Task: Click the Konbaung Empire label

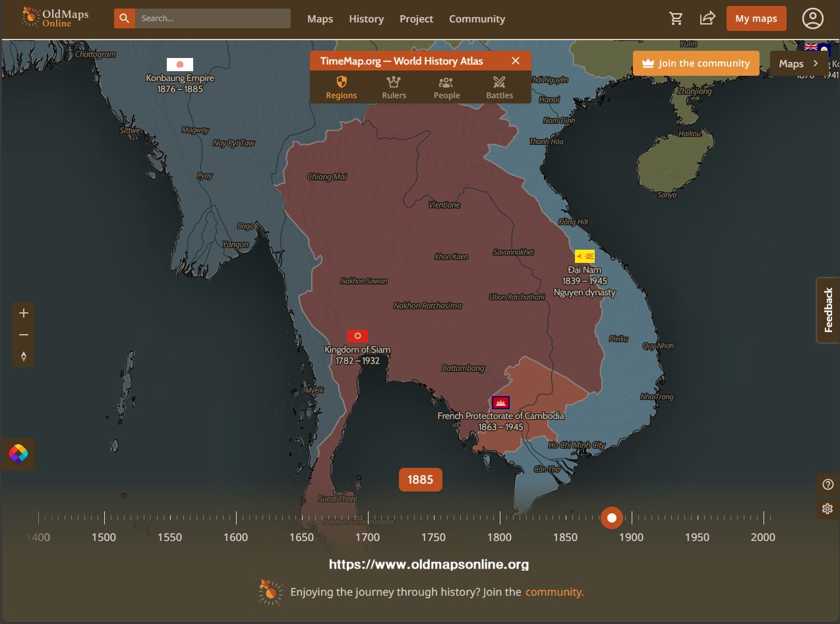Action: click(x=180, y=83)
